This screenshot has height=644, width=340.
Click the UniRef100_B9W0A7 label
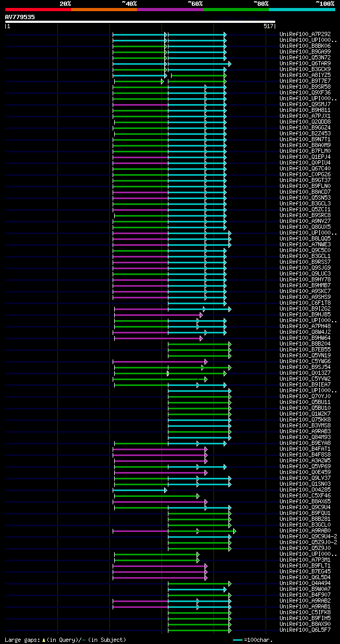pos(306,589)
